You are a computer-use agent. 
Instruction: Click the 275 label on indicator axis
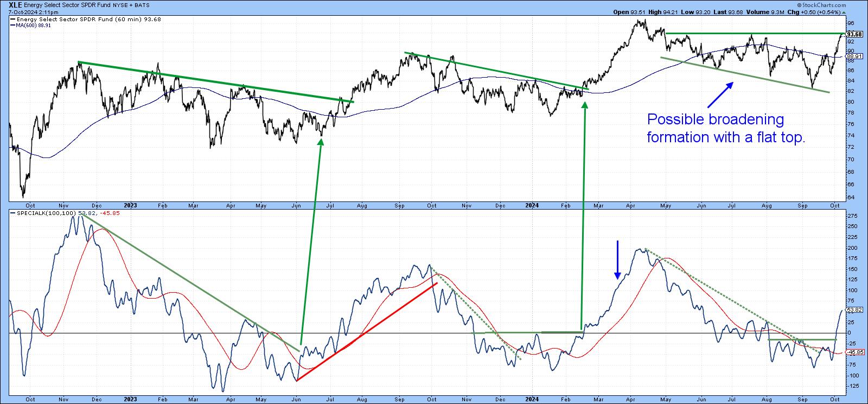(852, 216)
